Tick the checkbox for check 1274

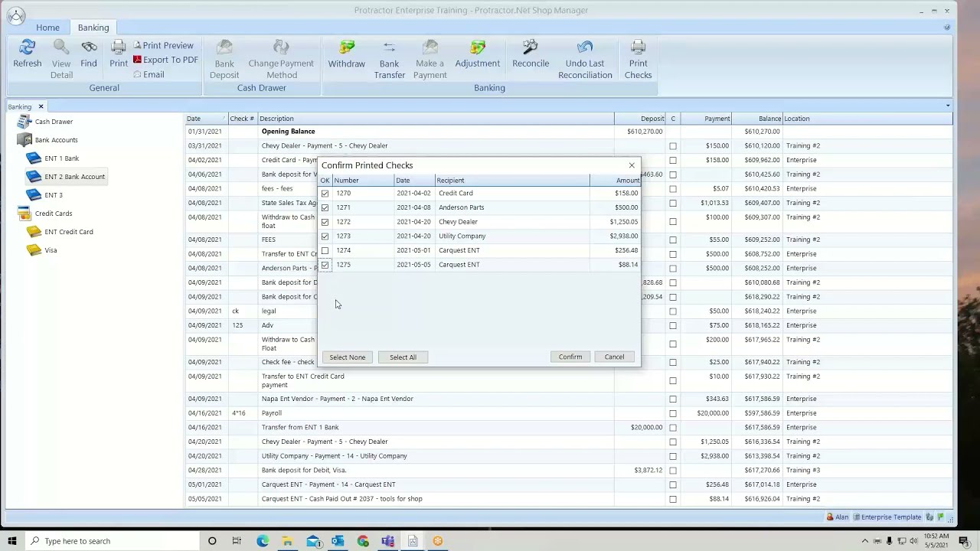tap(325, 250)
